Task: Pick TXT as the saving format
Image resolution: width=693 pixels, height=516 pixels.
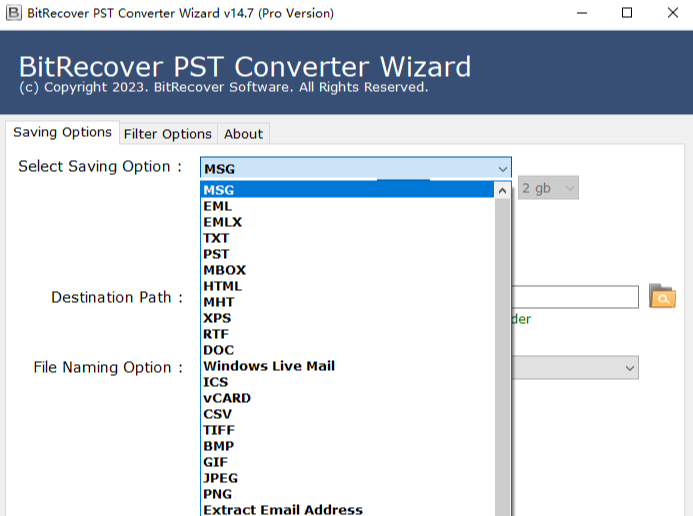Action: (347, 238)
